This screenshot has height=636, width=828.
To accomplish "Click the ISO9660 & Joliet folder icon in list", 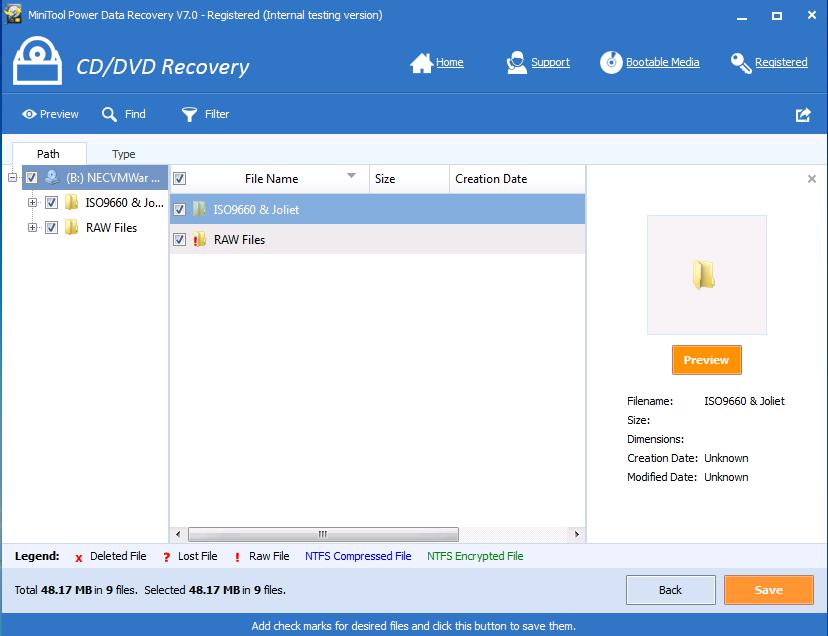I will (199, 209).
